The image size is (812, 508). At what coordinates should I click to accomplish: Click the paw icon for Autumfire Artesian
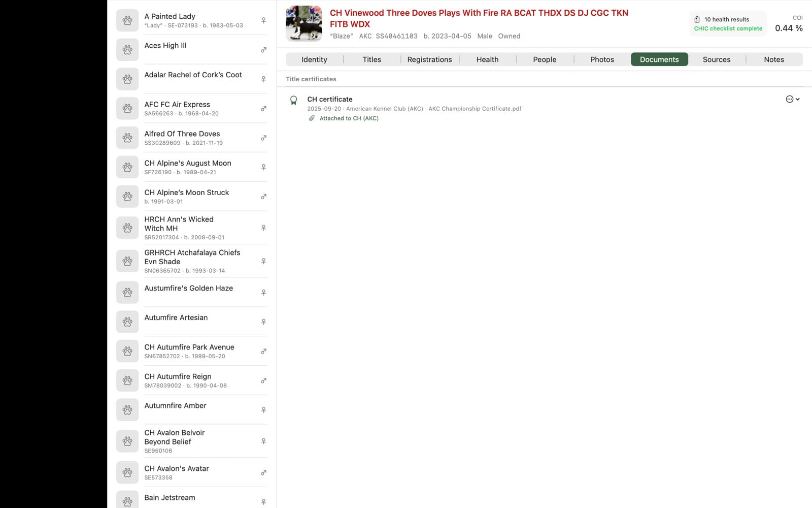point(127,322)
